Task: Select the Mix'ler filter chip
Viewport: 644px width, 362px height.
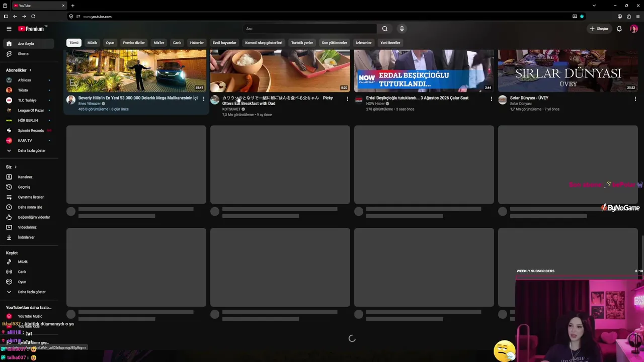Action: pos(159,43)
